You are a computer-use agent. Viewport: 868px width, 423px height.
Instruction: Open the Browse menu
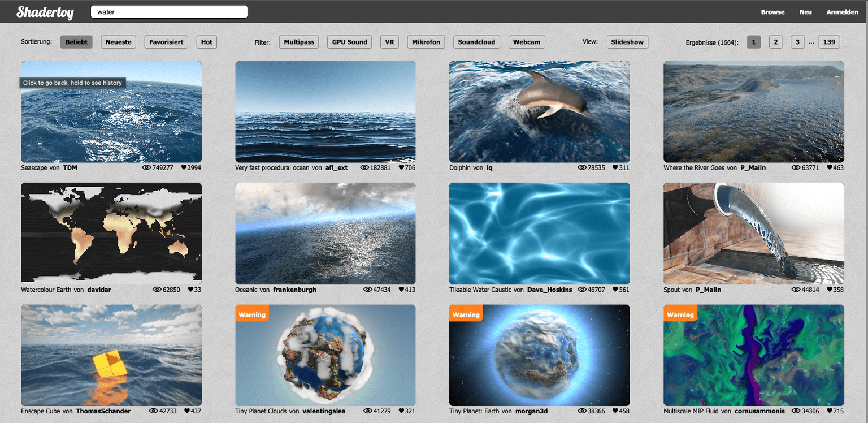click(772, 12)
